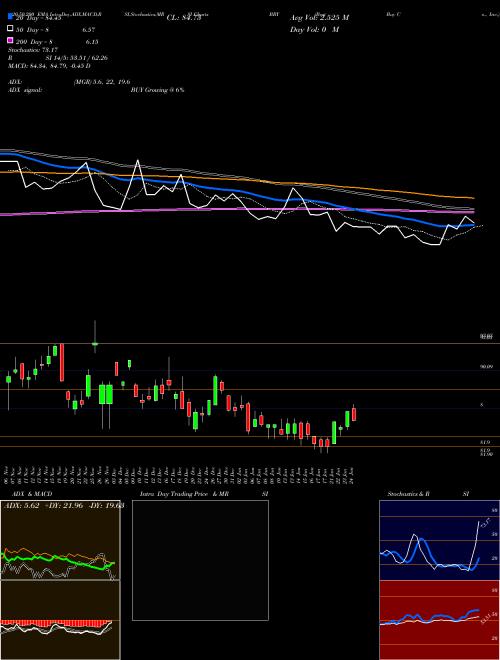This screenshot has width=500, height=660.
Task: Click the tall green candle with long upper wick
Action: click(95, 337)
